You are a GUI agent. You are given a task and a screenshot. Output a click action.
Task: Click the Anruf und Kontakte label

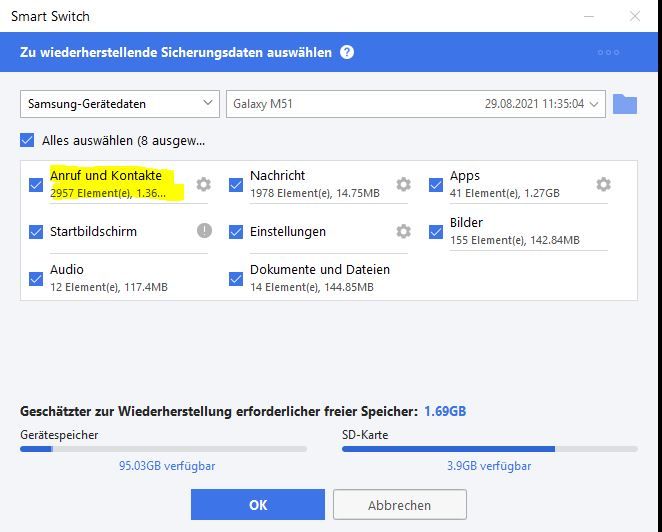point(106,176)
